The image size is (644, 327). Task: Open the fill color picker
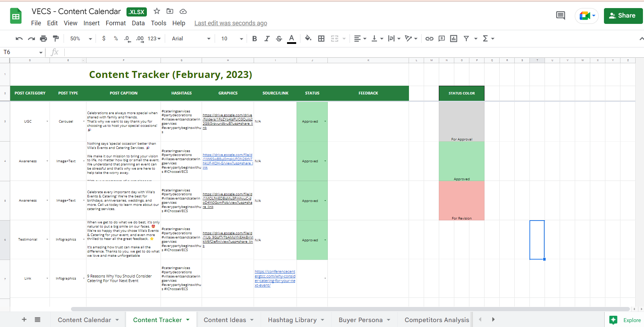pos(308,38)
